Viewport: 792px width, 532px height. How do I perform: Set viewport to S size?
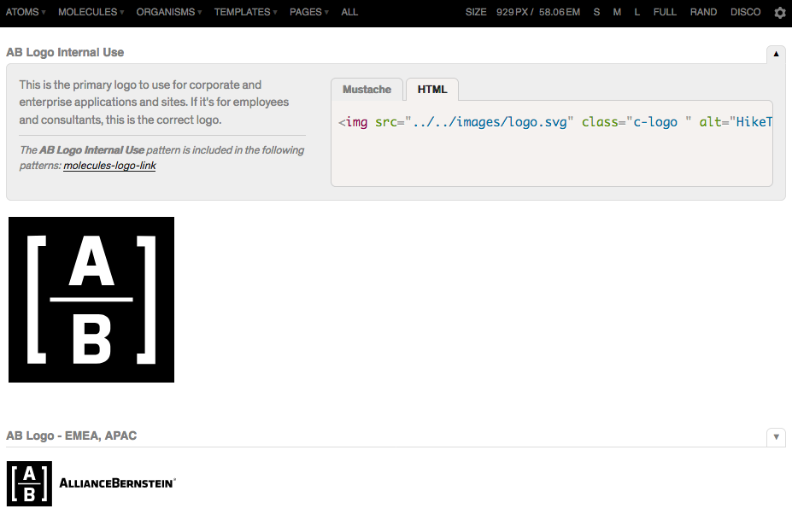pos(596,12)
